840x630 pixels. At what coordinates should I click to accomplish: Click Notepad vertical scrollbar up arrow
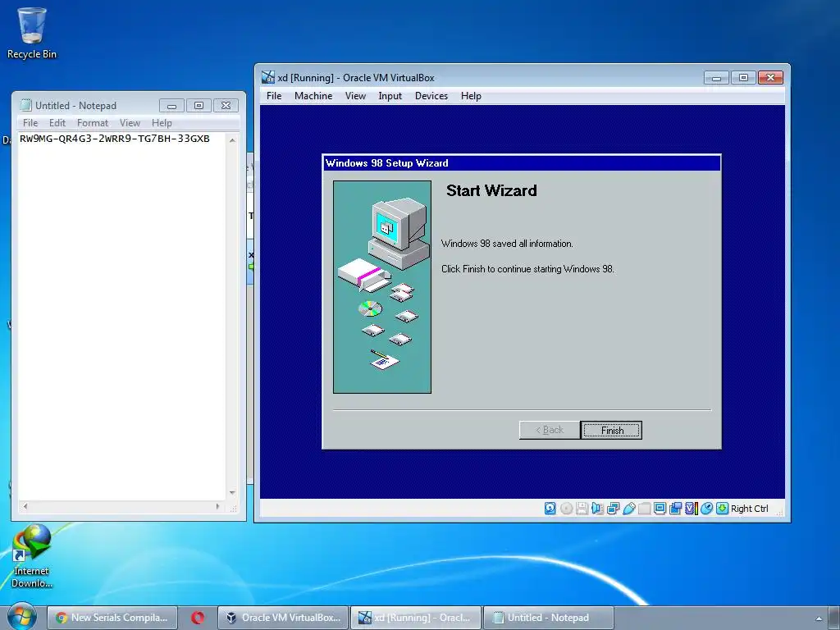coord(232,139)
